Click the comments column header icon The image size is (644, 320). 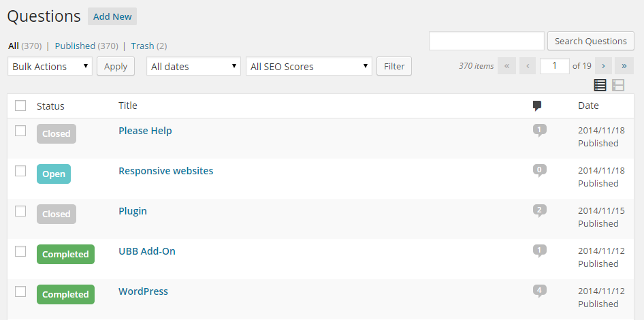click(537, 106)
